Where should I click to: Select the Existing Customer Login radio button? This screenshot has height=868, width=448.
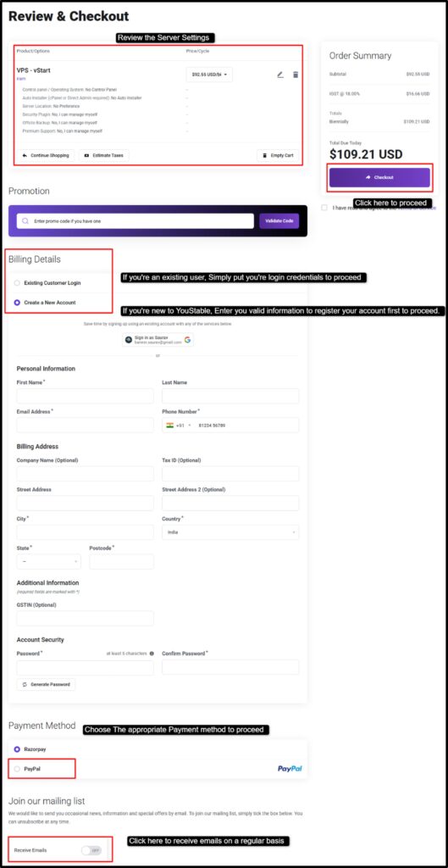click(17, 283)
